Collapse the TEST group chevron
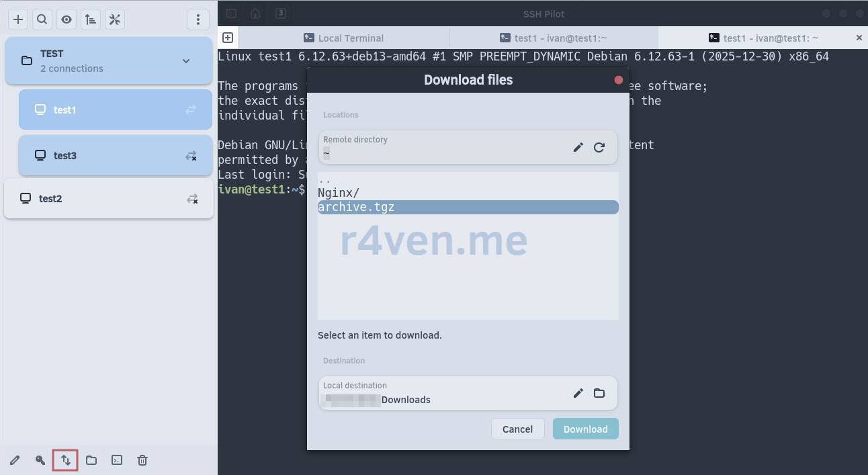 coord(186,61)
